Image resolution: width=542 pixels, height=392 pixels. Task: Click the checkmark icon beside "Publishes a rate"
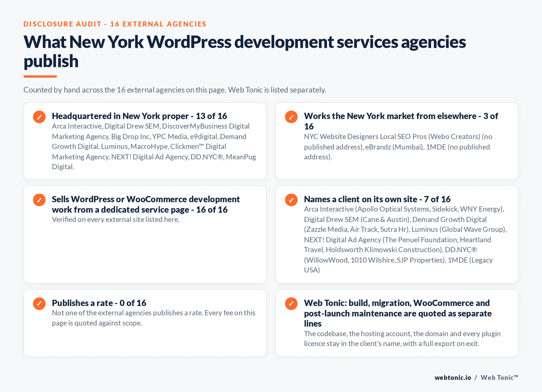[x=39, y=304]
